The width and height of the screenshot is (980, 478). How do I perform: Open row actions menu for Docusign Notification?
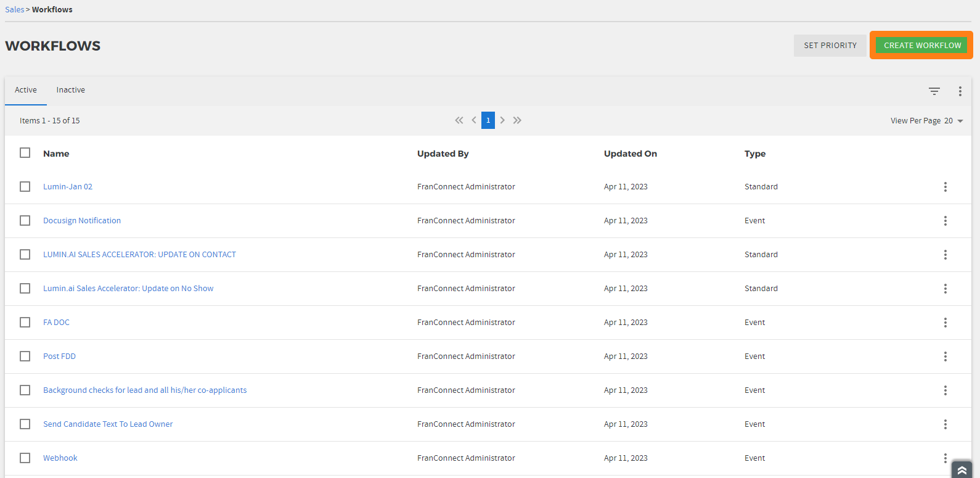tap(945, 221)
